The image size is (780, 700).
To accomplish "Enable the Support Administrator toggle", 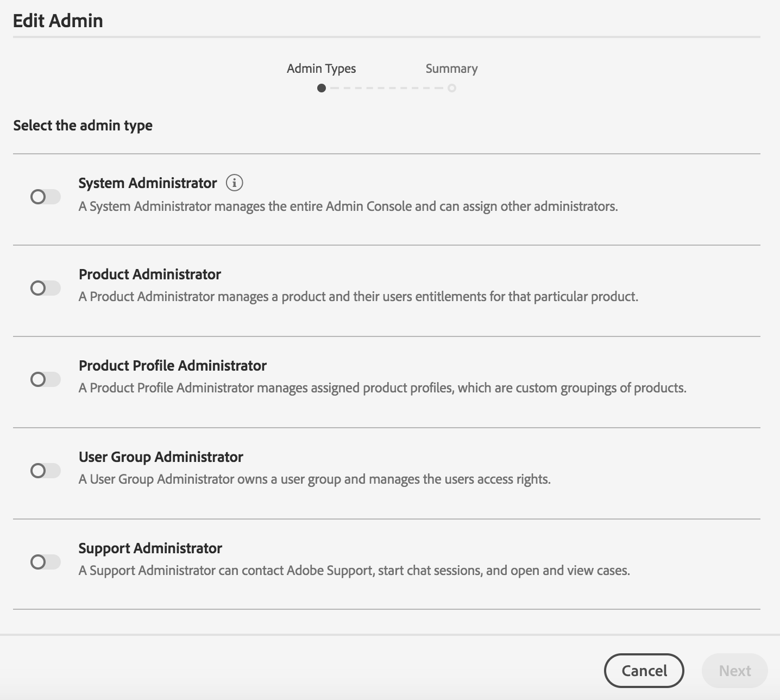I will pyautogui.click(x=46, y=562).
